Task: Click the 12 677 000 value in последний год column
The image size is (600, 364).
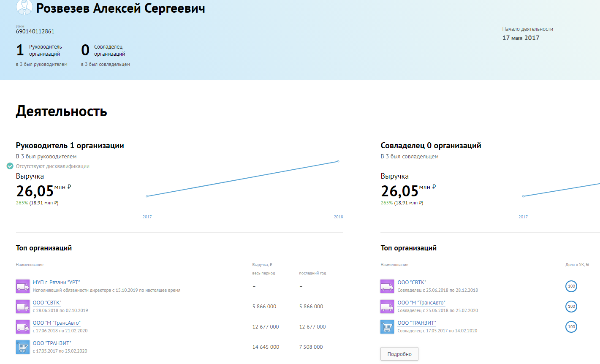Action: pos(312,327)
